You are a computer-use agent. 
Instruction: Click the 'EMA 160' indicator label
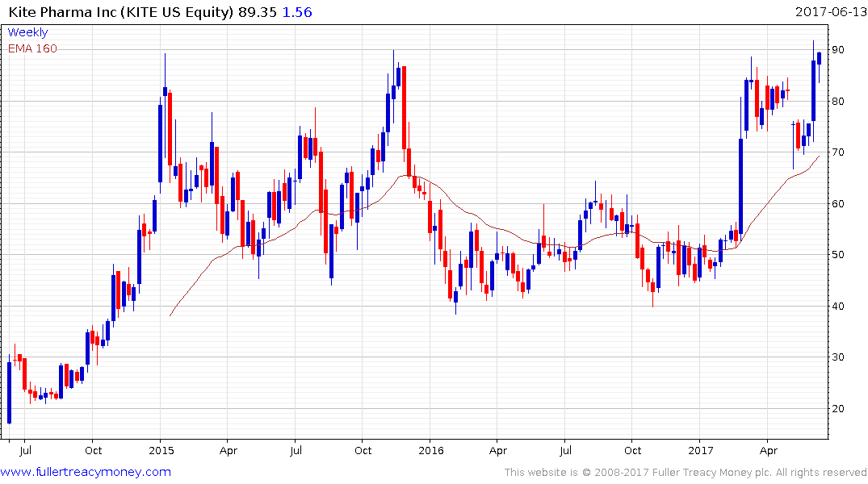[x=32, y=48]
